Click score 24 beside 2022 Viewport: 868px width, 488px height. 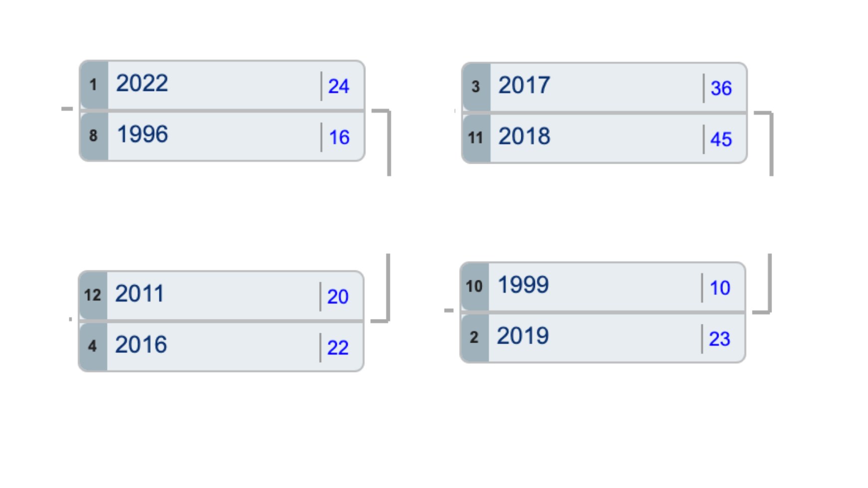(x=339, y=87)
